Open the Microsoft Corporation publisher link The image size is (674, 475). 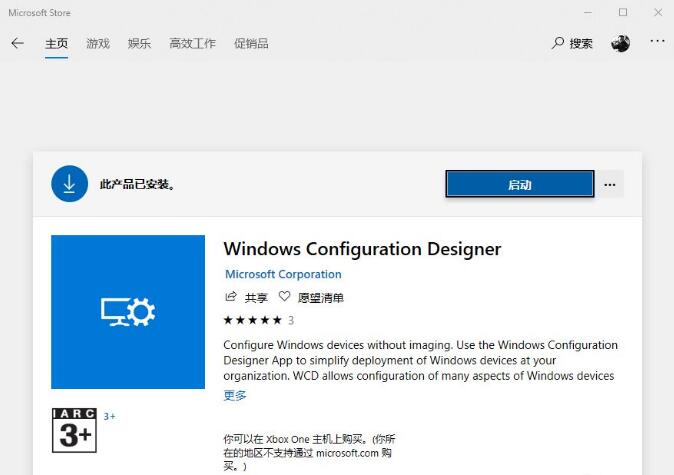[x=283, y=274]
